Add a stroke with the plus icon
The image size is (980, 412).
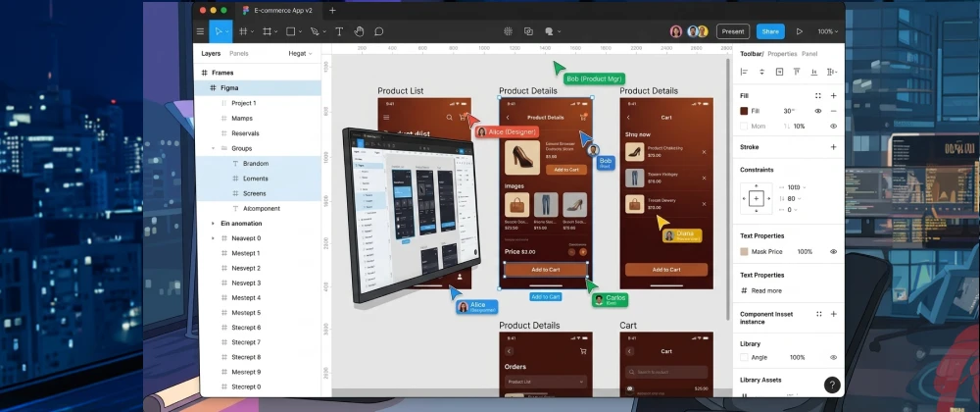pyautogui.click(x=833, y=147)
